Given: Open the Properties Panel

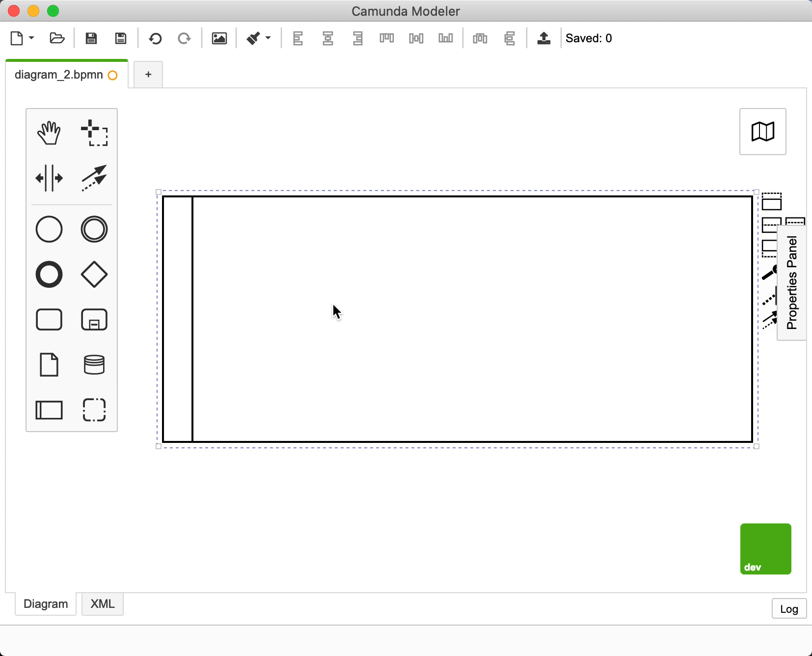Looking at the screenshot, I should point(791,281).
